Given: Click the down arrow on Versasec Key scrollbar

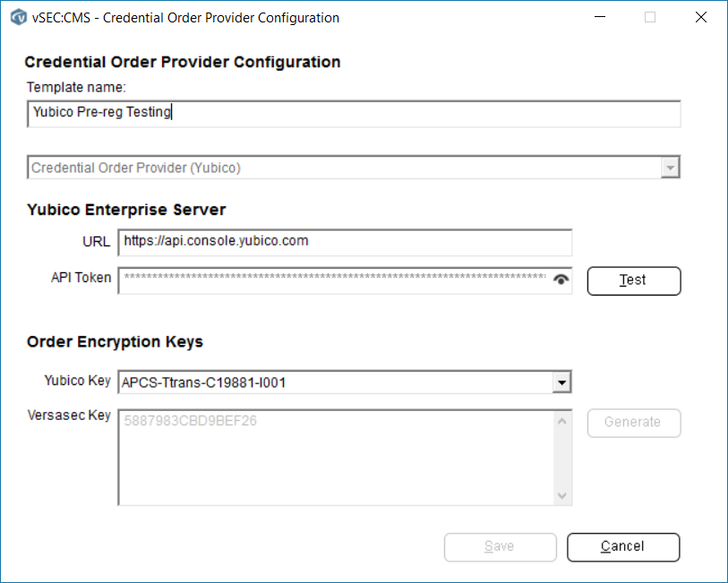Looking at the screenshot, I should pos(562,493).
